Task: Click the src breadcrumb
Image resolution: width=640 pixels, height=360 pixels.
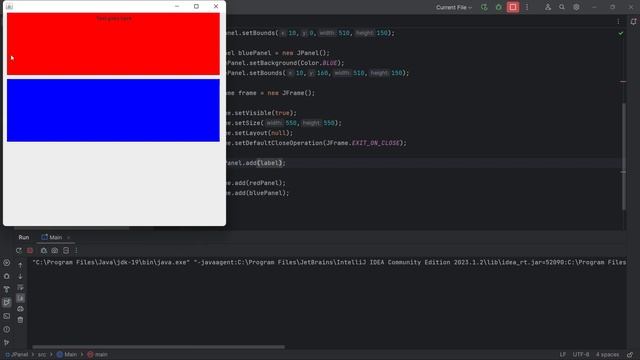Action: (x=42, y=355)
